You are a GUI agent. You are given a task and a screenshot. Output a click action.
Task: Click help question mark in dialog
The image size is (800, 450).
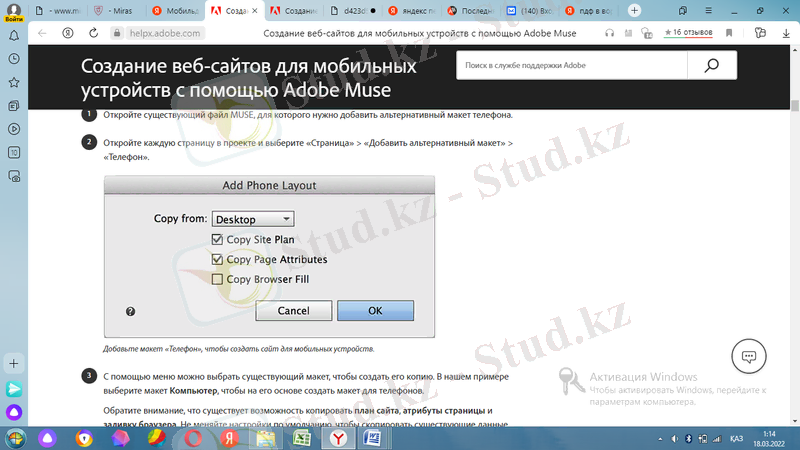pyautogui.click(x=131, y=311)
